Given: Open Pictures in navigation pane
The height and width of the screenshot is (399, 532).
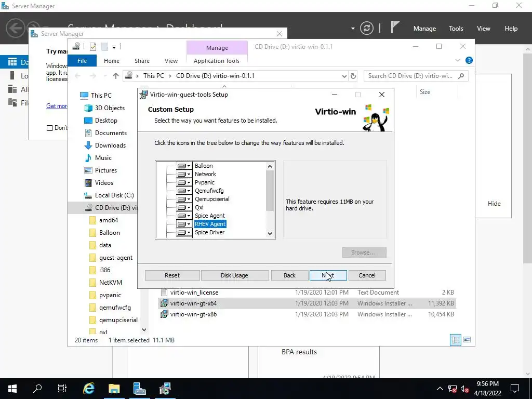Looking at the screenshot, I should (100, 170).
